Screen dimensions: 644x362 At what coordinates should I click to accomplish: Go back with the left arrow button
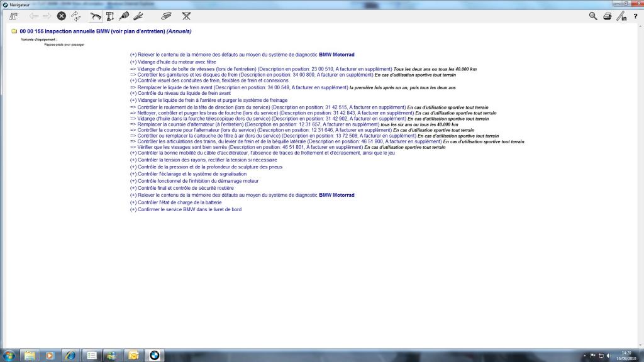34,16
